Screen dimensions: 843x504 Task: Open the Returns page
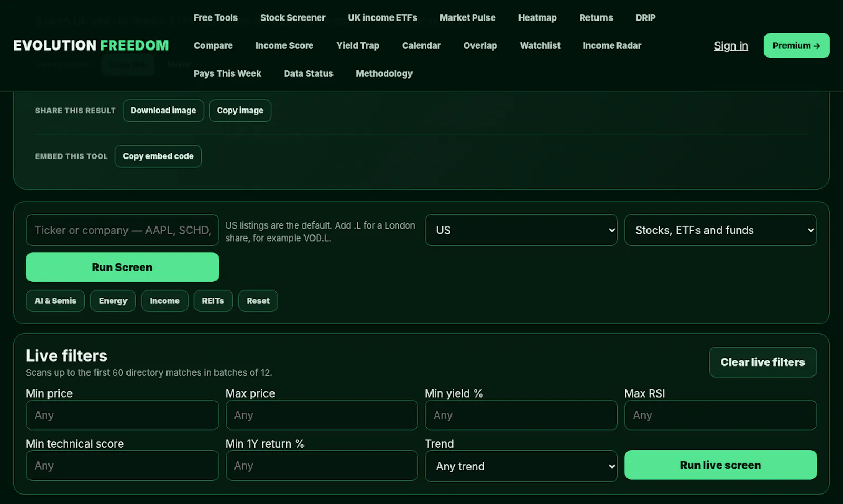coord(596,18)
